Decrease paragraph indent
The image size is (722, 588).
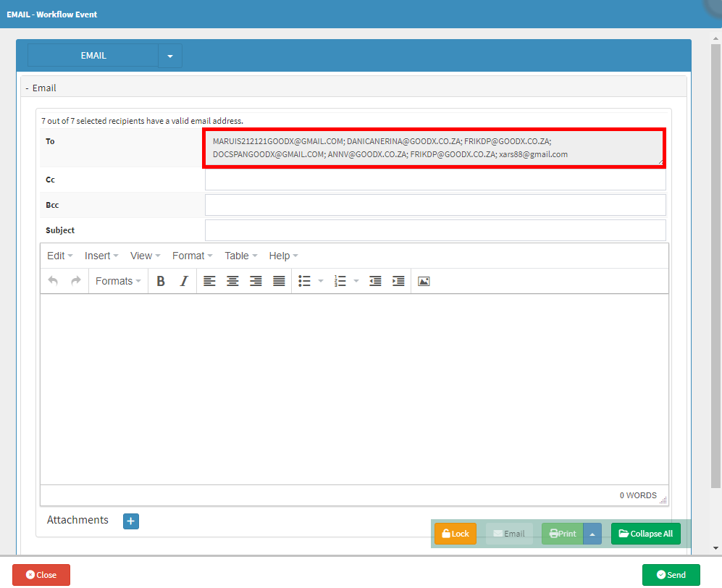[375, 281]
